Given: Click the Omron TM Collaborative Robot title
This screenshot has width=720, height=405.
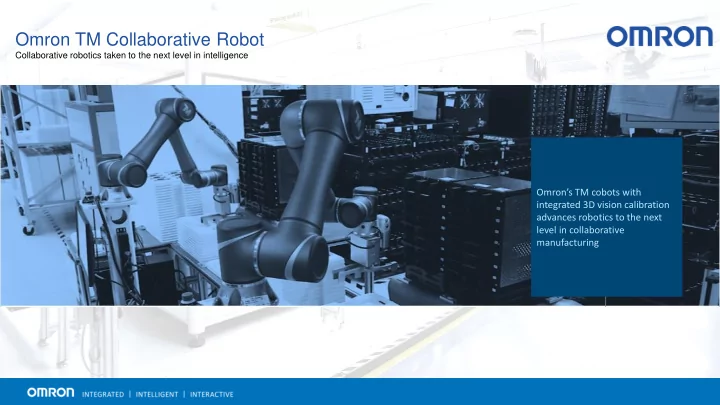Looking at the screenshot, I should [140, 39].
